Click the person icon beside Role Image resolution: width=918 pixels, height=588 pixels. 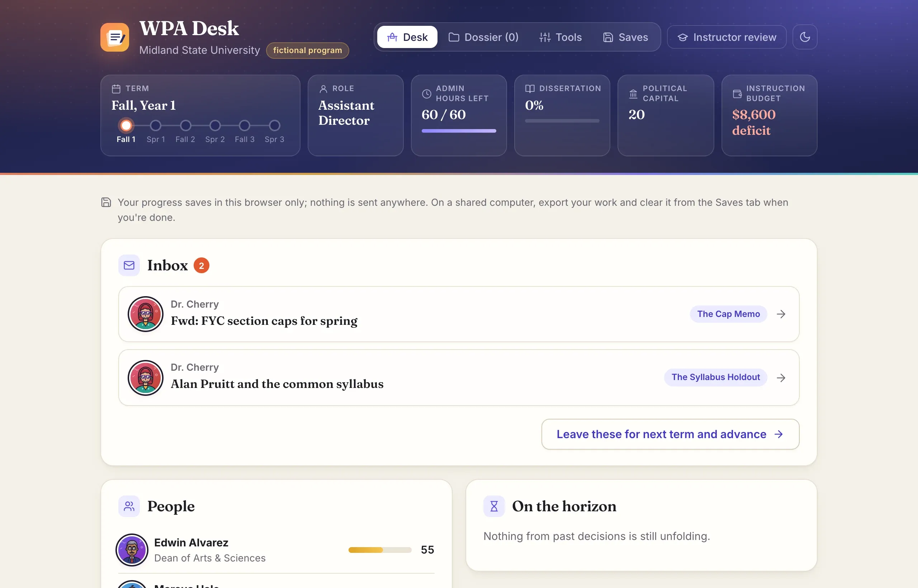(323, 89)
